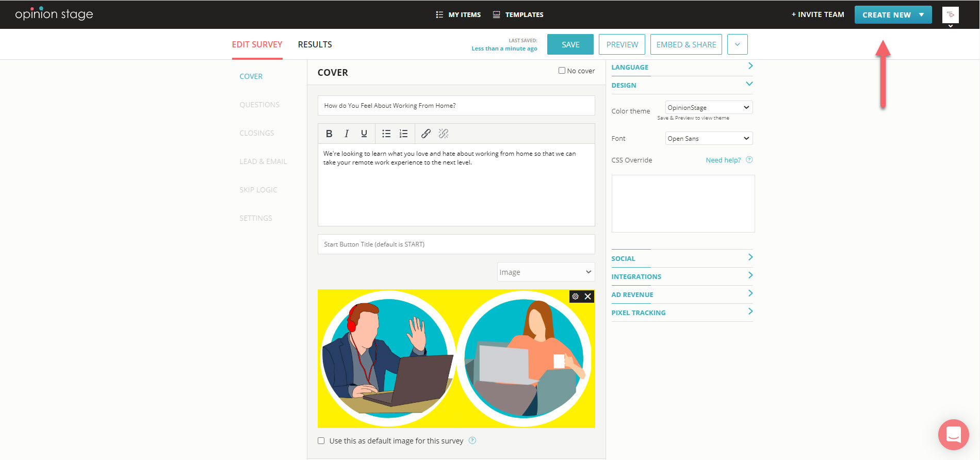
Task: Expand the Language section
Action: pos(681,67)
